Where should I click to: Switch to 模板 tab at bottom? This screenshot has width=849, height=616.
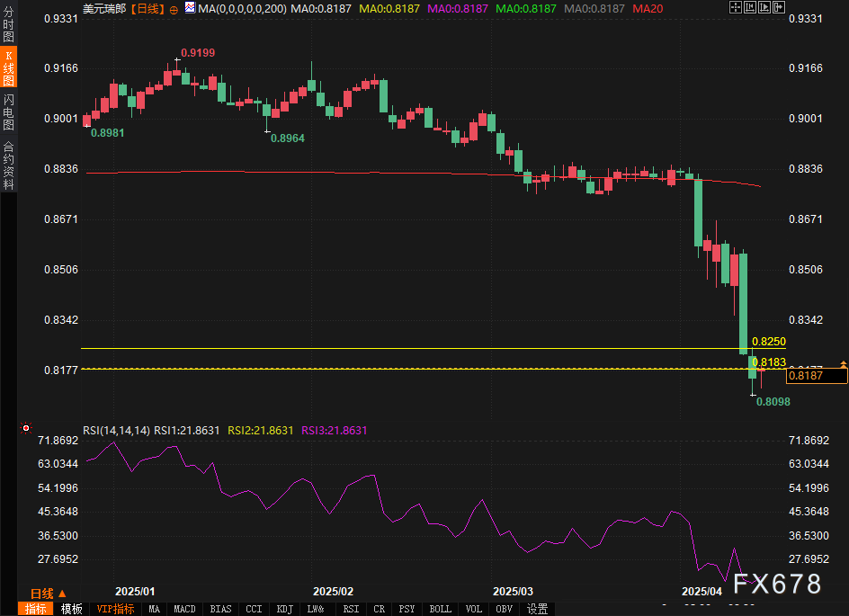pyautogui.click(x=72, y=609)
